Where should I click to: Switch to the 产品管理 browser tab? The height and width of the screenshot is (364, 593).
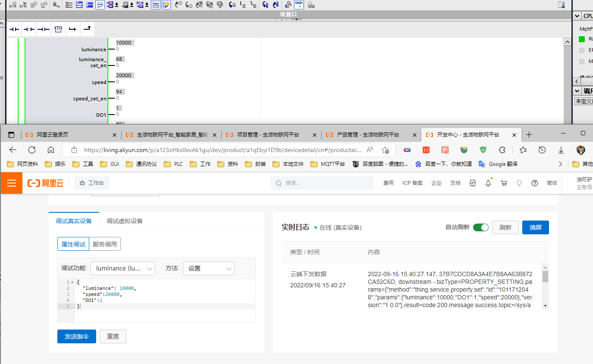[369, 134]
